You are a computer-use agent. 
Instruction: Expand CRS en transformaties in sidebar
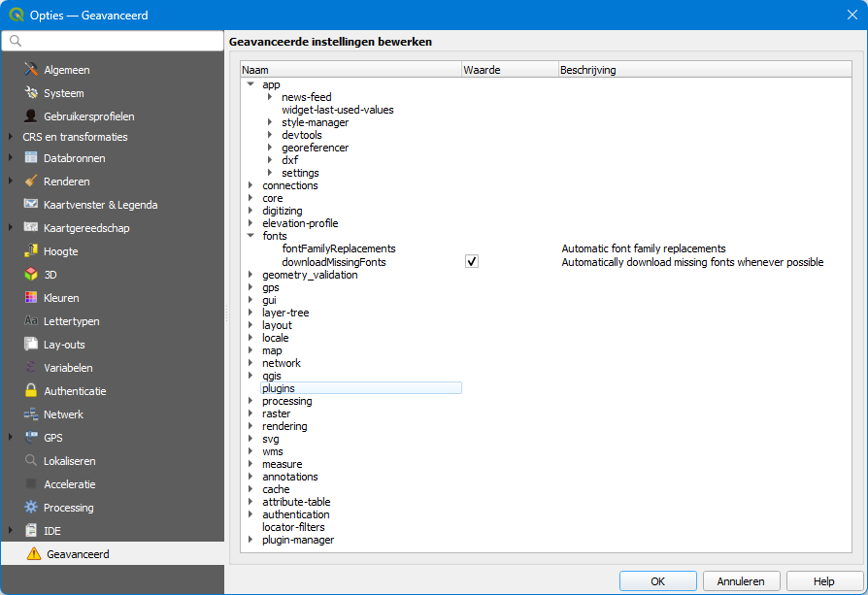click(x=11, y=136)
